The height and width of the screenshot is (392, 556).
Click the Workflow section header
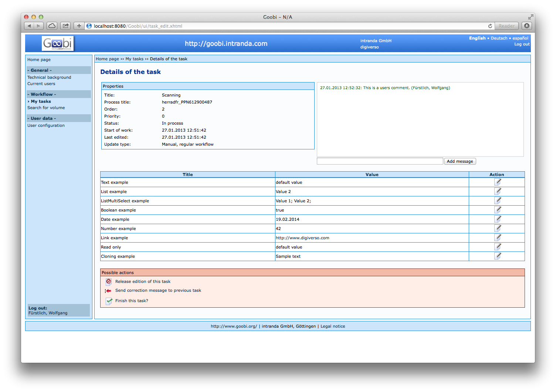58,94
